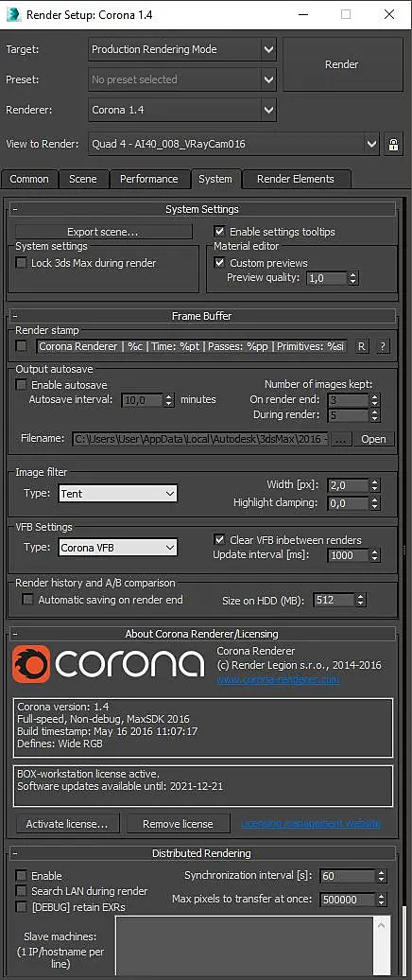Screen dimensions: 412x980
Task: Switch to the Render Elements tab
Action: click(296, 179)
